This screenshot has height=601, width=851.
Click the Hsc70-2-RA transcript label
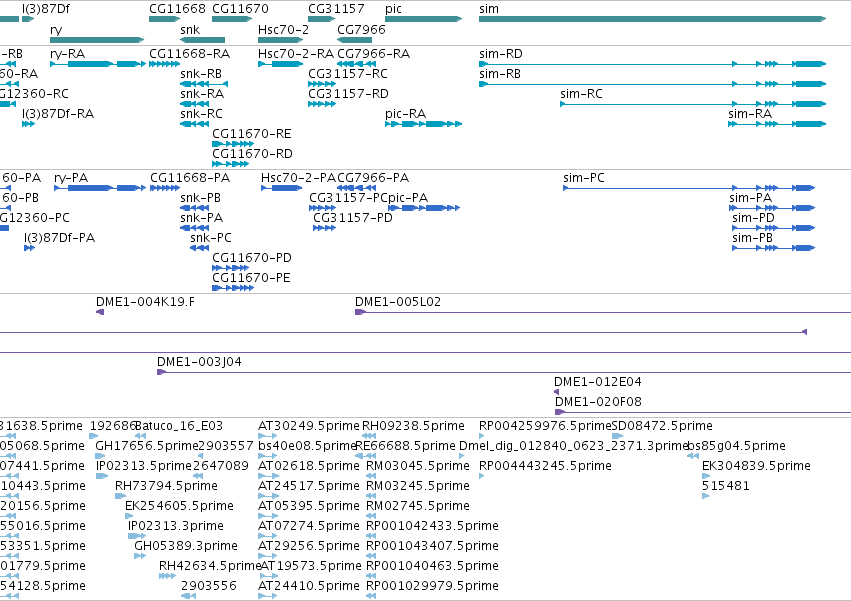point(296,54)
